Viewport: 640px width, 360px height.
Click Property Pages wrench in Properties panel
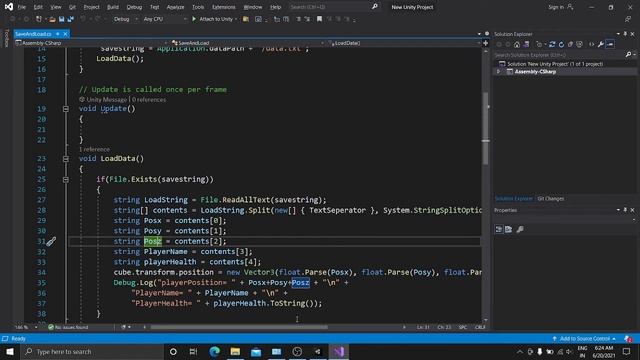[520, 229]
